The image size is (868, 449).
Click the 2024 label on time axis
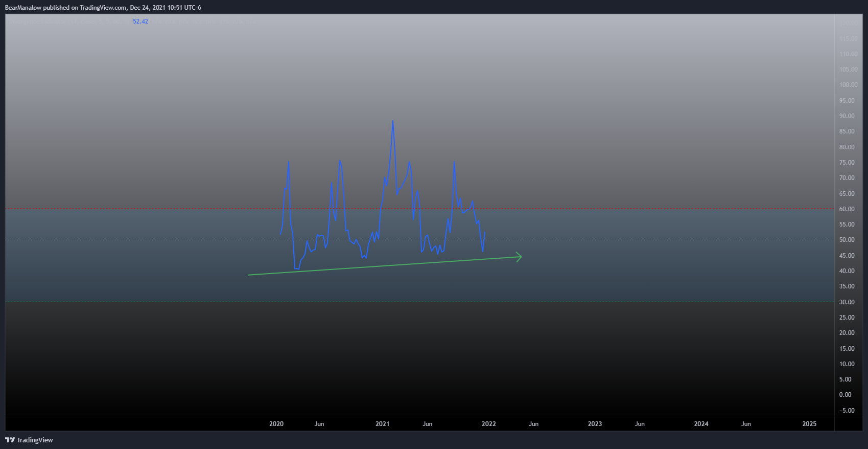coord(701,424)
